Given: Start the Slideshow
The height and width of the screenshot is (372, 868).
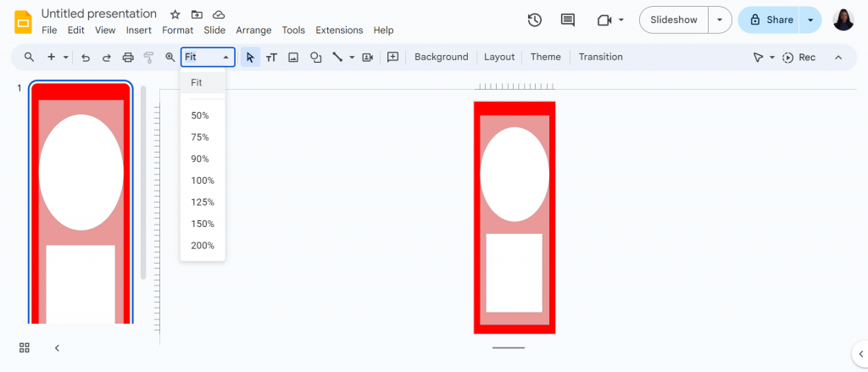Looking at the screenshot, I should click(674, 20).
